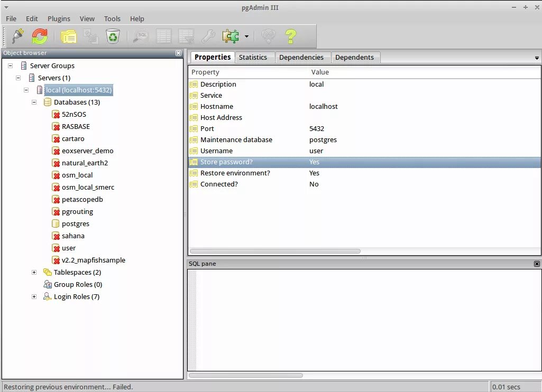Screen dimensions: 542x392
Task: Open the Plugins menu
Action: (x=59, y=18)
